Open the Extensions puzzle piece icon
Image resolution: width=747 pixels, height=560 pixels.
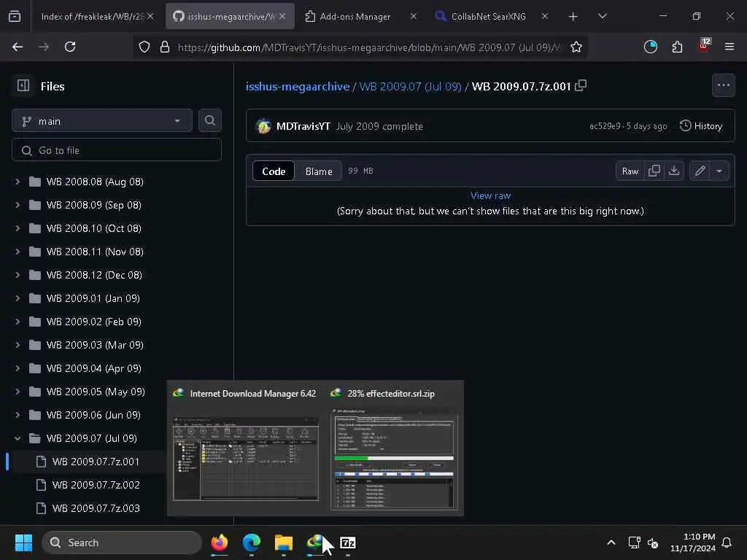(x=677, y=47)
